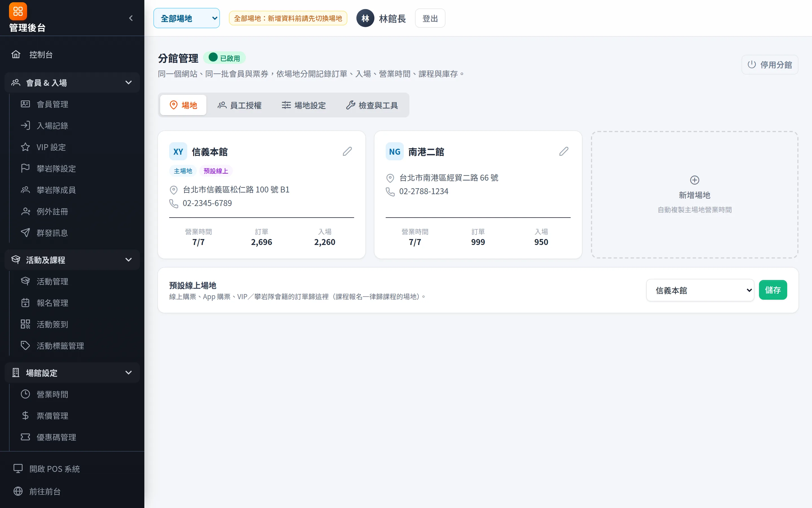Click the green 儲存 button

point(773,290)
